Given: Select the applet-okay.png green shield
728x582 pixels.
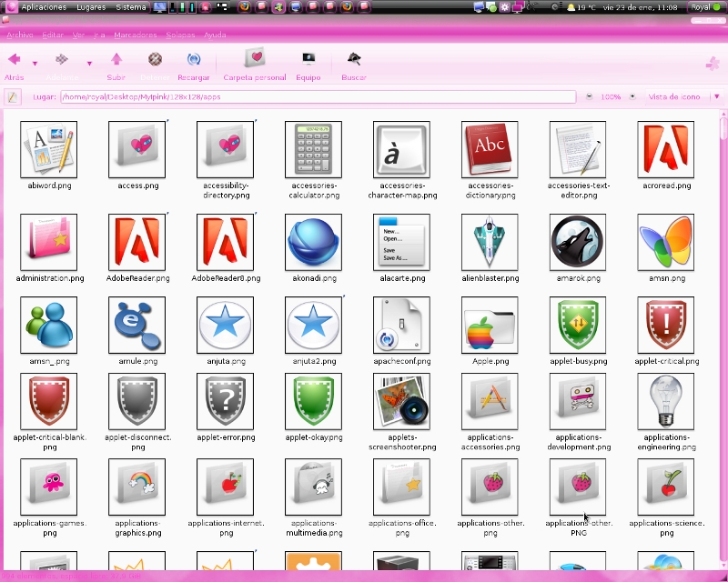Looking at the screenshot, I should (x=313, y=401).
